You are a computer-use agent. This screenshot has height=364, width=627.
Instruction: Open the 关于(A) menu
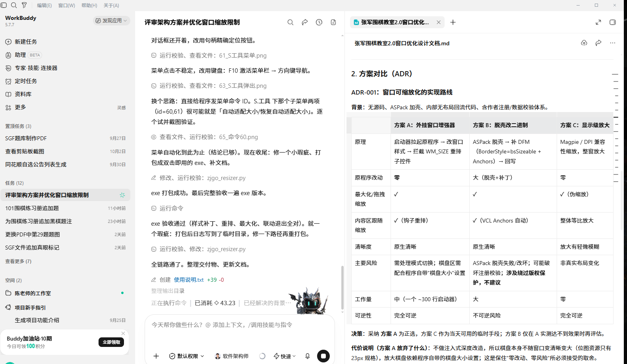111,6
